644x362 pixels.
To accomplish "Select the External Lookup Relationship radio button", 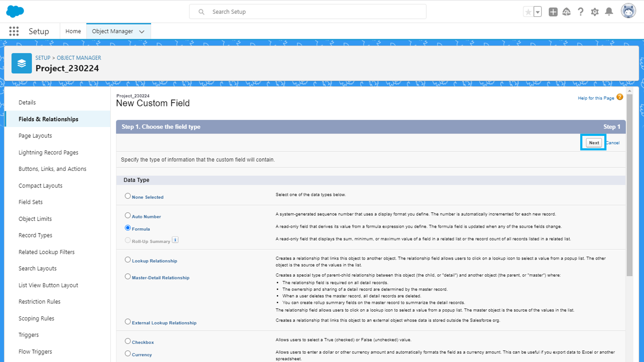I will [x=128, y=321].
